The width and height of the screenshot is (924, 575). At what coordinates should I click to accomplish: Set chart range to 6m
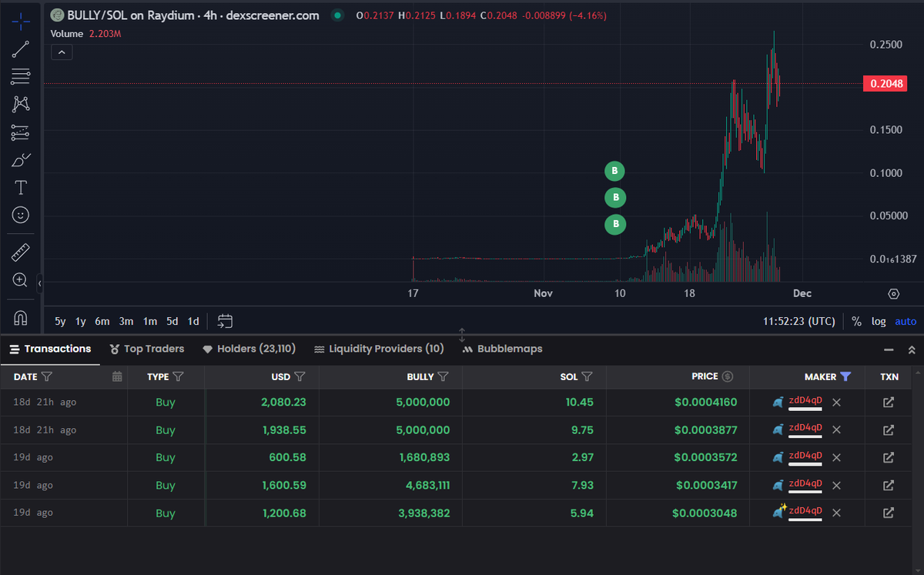point(102,321)
